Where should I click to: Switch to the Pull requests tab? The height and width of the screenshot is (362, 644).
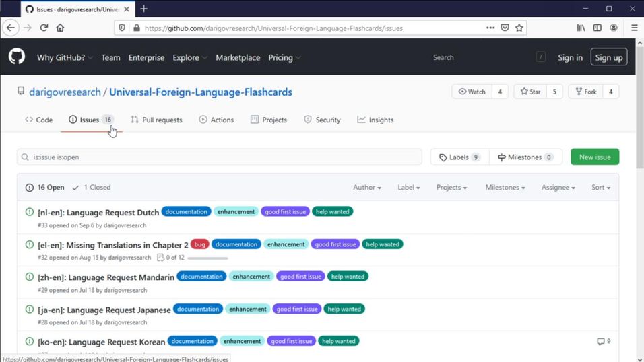[x=156, y=120]
